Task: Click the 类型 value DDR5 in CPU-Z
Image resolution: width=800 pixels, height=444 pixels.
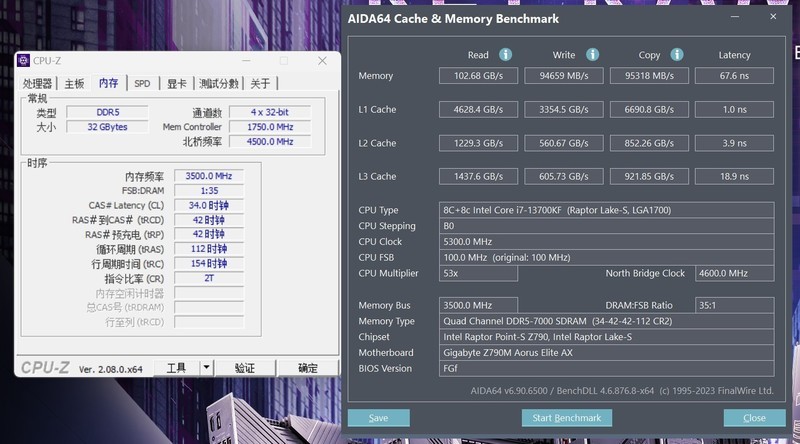Action: tap(108, 112)
